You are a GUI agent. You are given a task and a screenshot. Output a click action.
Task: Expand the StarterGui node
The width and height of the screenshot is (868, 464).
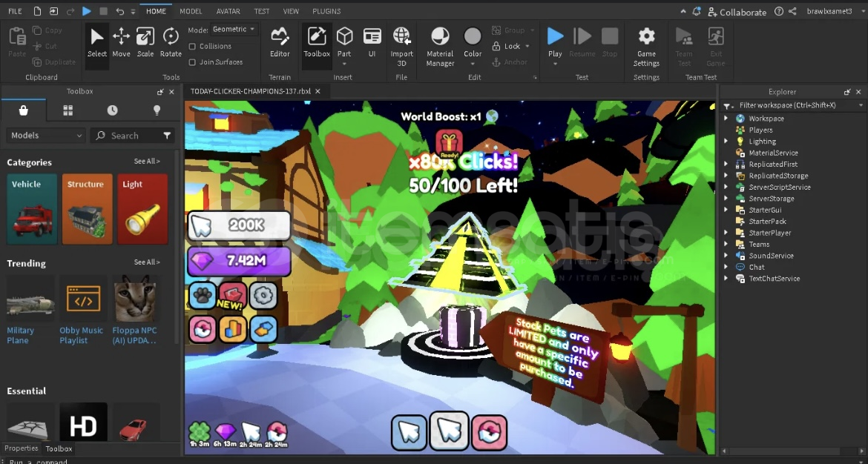coord(726,210)
